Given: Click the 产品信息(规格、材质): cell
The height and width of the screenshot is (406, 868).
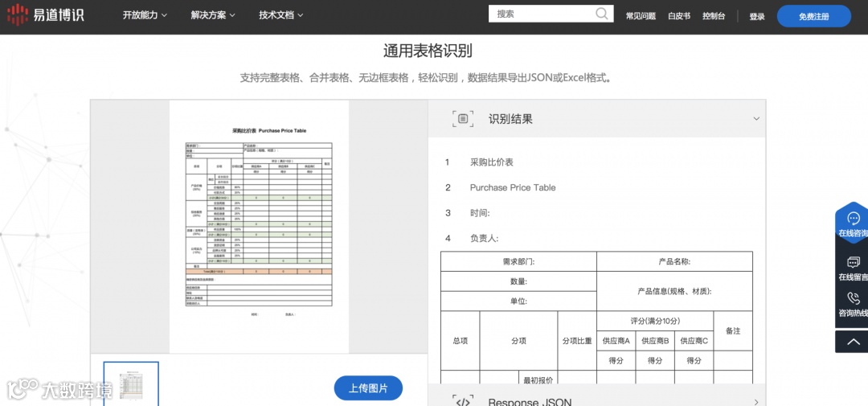Looking at the screenshot, I should click(x=675, y=291).
